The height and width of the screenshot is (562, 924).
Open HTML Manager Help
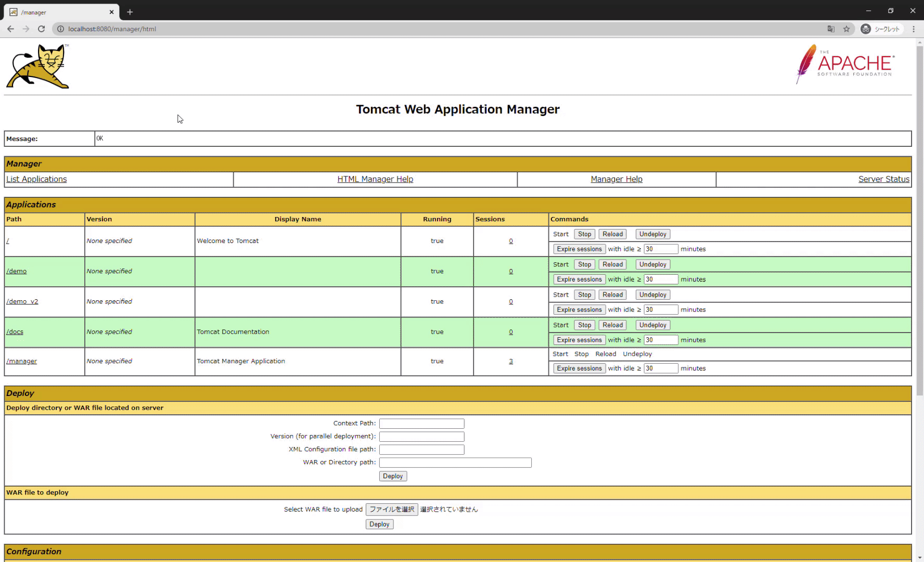(x=375, y=179)
